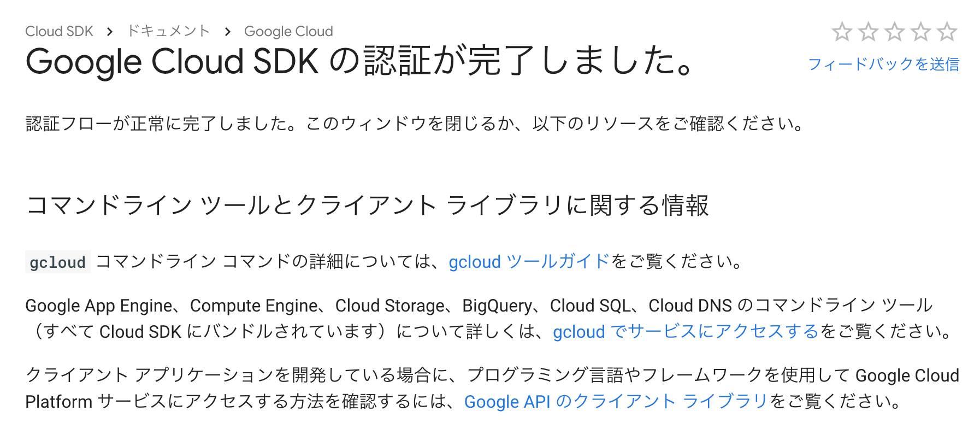Screen dimensions: 980x446
Task: Navigate to the Google Cloud breadcrumb
Action: (x=288, y=32)
